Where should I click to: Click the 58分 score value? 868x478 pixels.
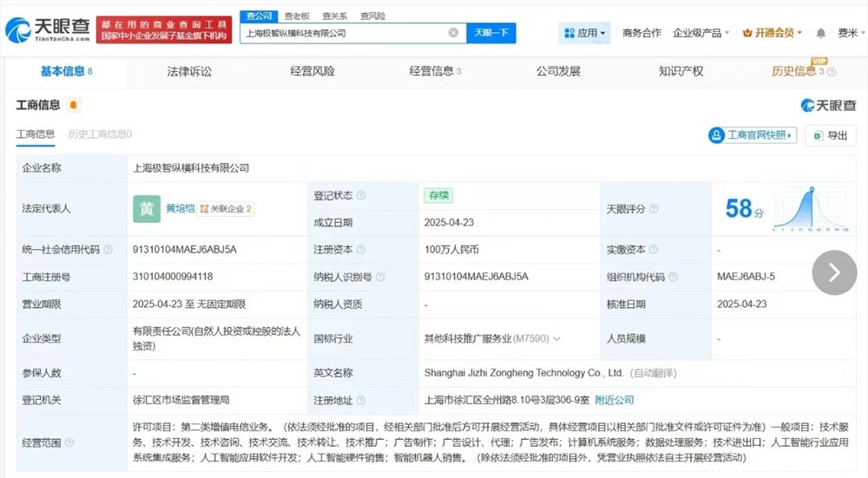coord(744,208)
